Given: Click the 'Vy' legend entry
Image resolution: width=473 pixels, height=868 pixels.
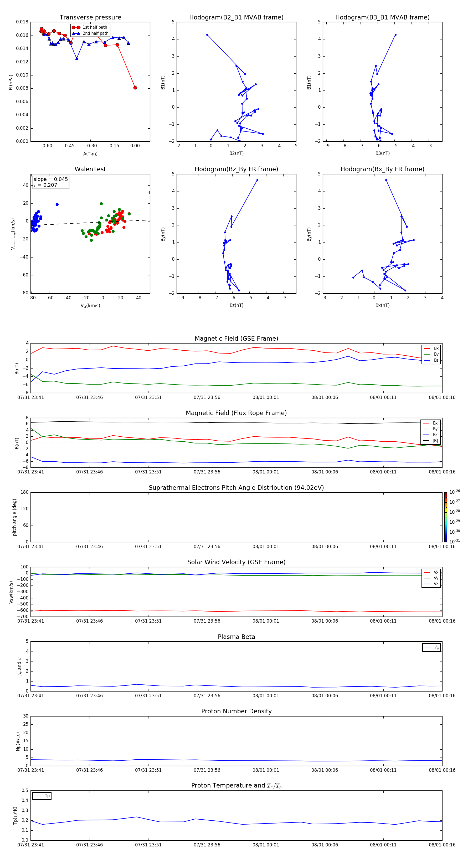Looking at the screenshot, I should click(431, 578).
